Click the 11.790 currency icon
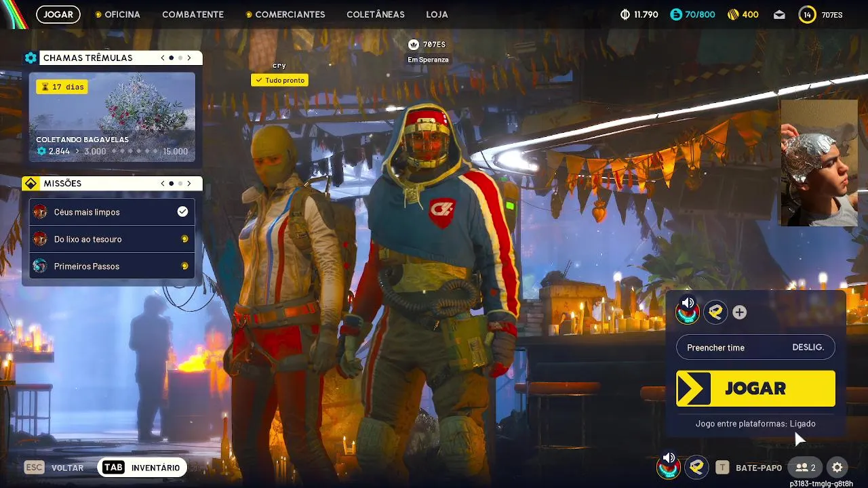The image size is (868, 488). tap(625, 14)
